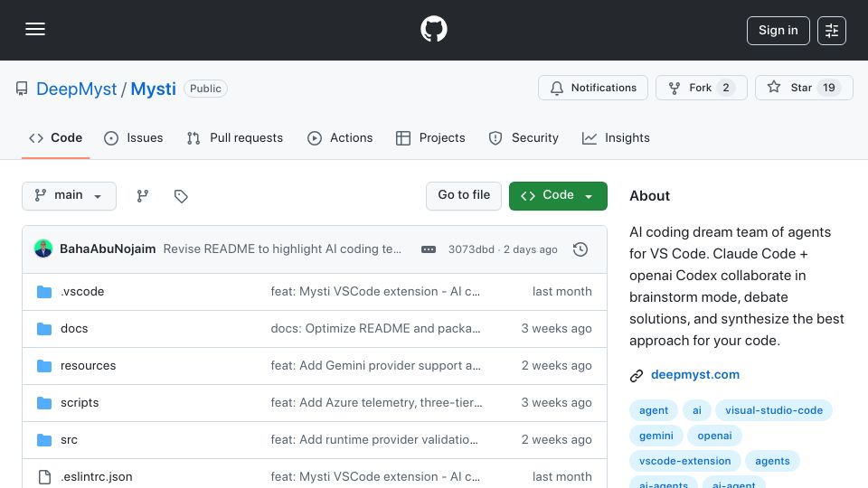The width and height of the screenshot is (868, 488).
Task: Click the Go to file button
Action: (464, 196)
